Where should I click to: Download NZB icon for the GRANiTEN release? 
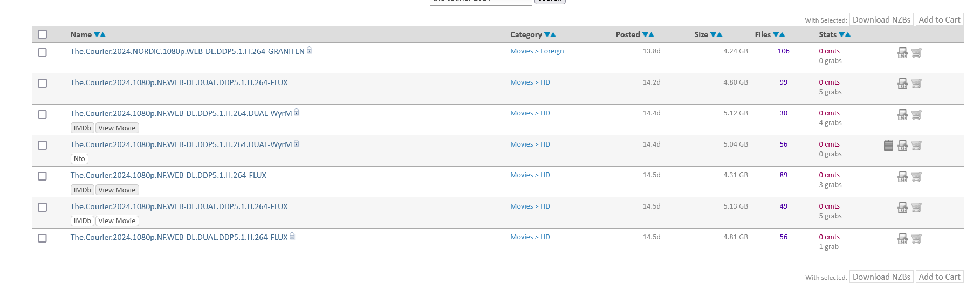(x=902, y=53)
